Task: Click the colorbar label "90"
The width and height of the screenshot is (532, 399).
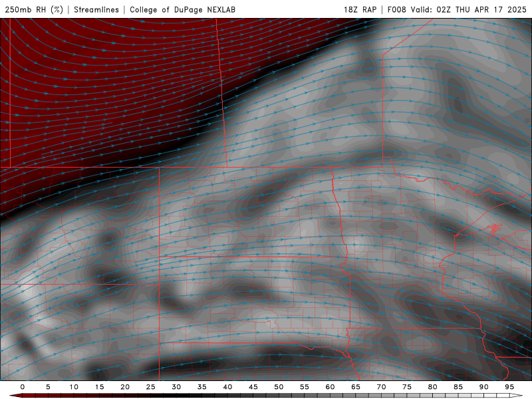Action: [483, 387]
